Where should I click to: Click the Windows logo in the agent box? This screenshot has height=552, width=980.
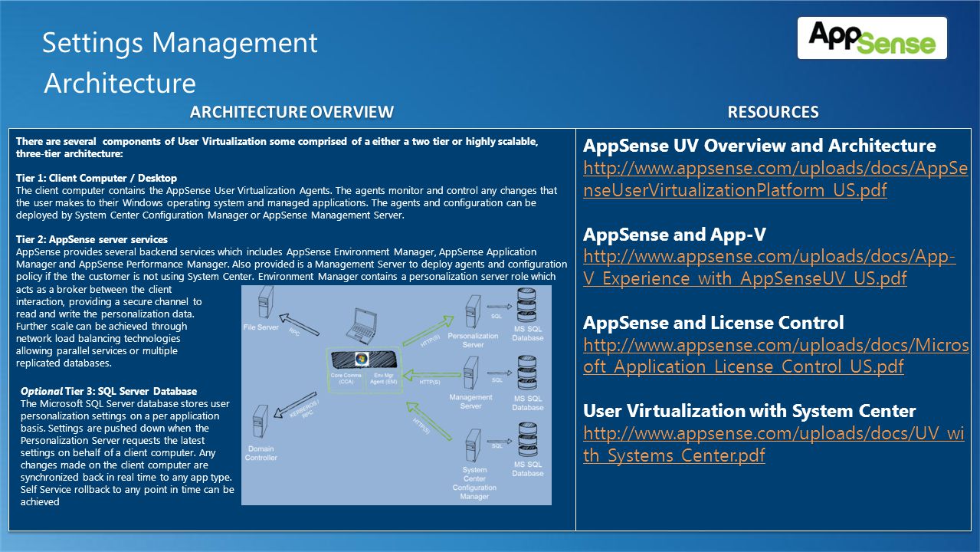pyautogui.click(x=362, y=359)
